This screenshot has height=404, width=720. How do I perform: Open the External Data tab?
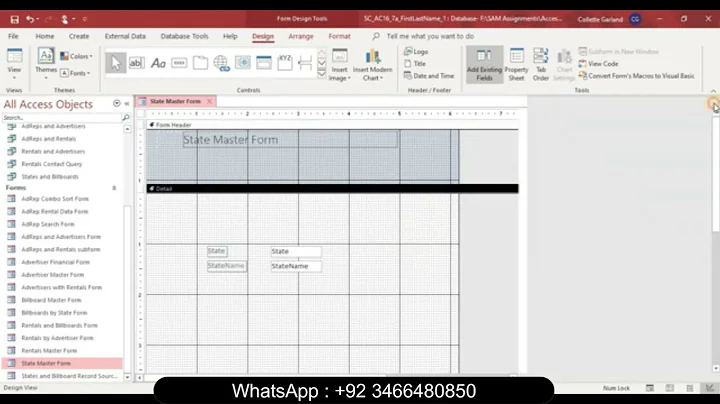pyautogui.click(x=125, y=36)
